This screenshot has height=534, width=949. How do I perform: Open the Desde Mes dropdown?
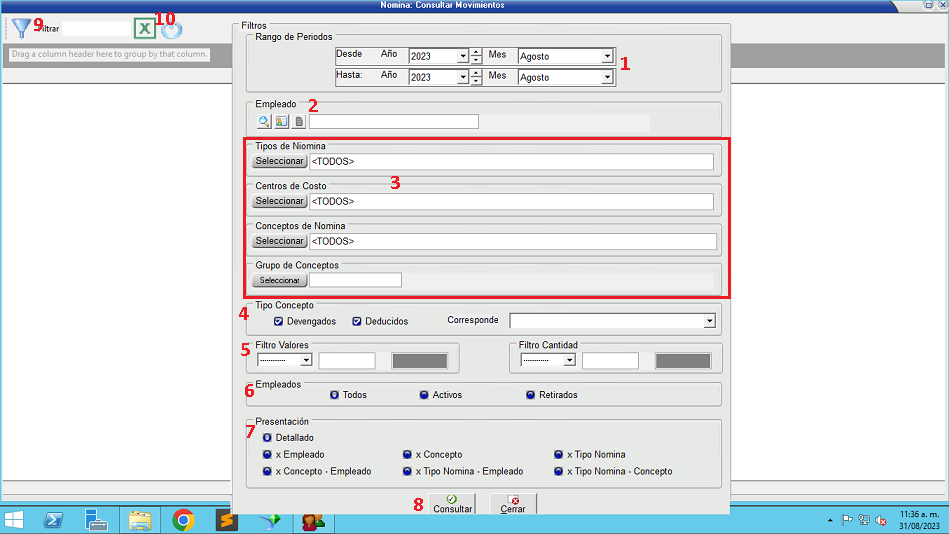(607, 57)
